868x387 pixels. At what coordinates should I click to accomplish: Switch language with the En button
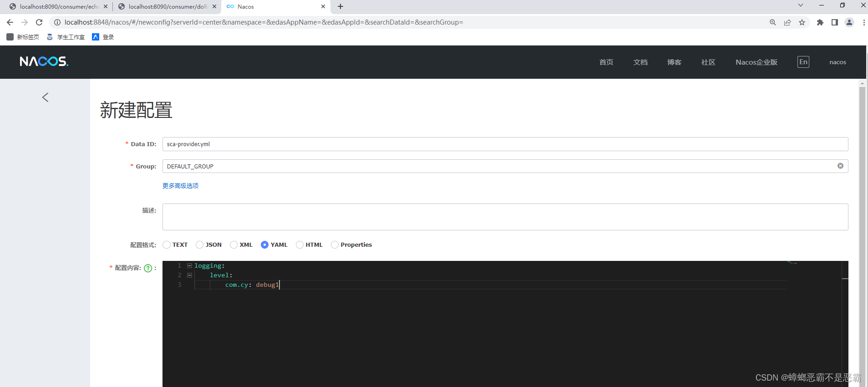pos(803,62)
